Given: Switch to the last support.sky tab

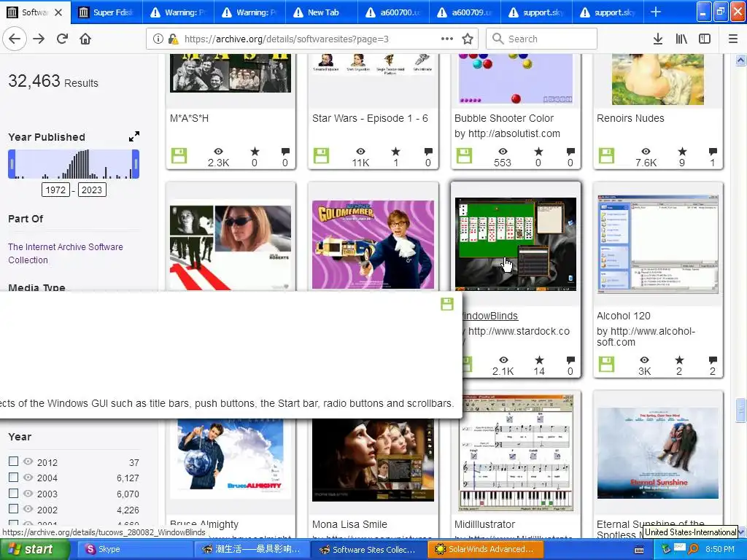Looking at the screenshot, I should 608,12.
